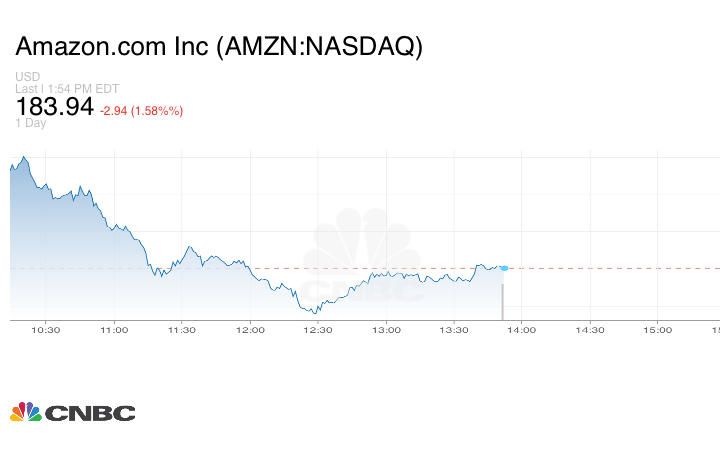Click the blue current price dot marker
Image resolution: width=720 pixels, height=450 pixels.
pos(504,268)
